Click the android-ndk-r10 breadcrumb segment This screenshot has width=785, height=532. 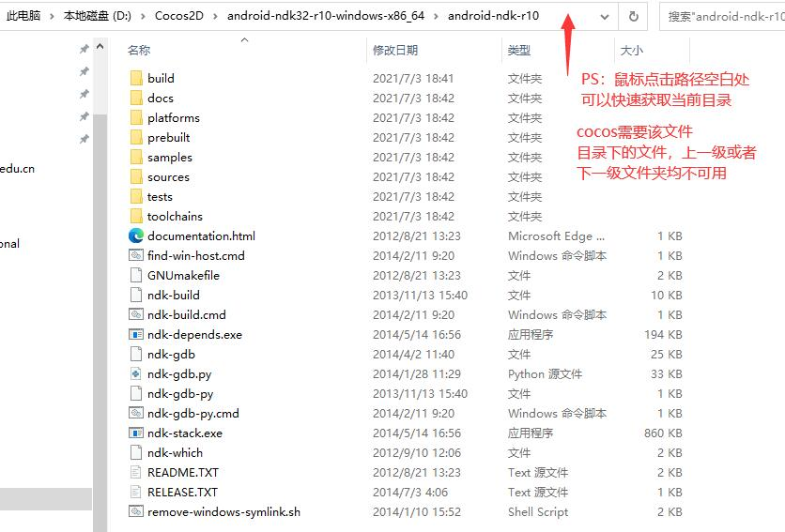click(494, 16)
